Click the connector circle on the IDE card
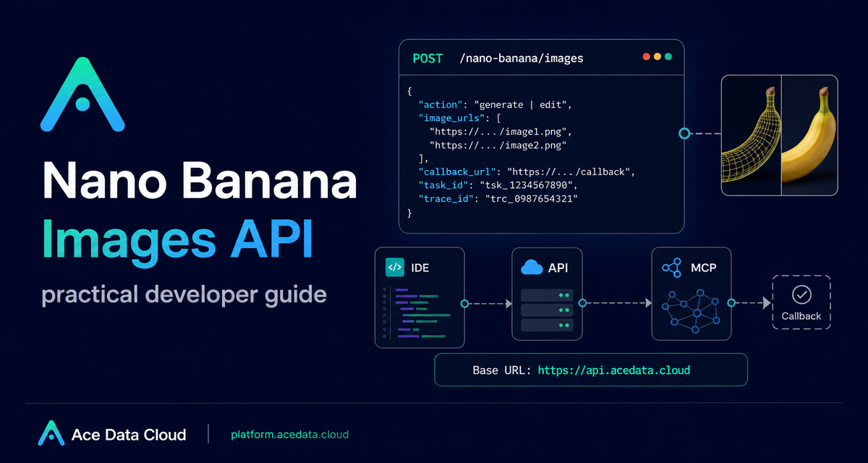Viewport: 868px width, 463px height. point(464,304)
